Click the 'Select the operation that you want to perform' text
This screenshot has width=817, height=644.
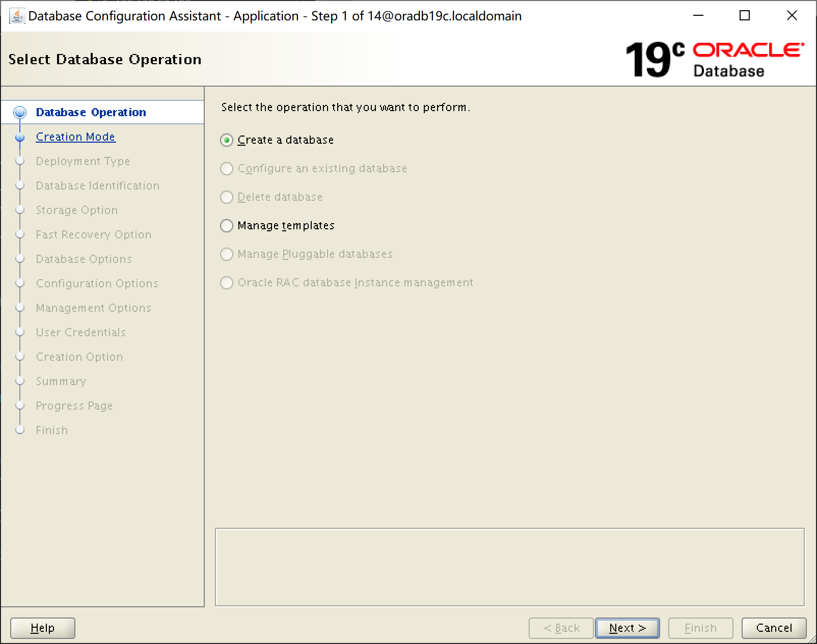coord(345,108)
